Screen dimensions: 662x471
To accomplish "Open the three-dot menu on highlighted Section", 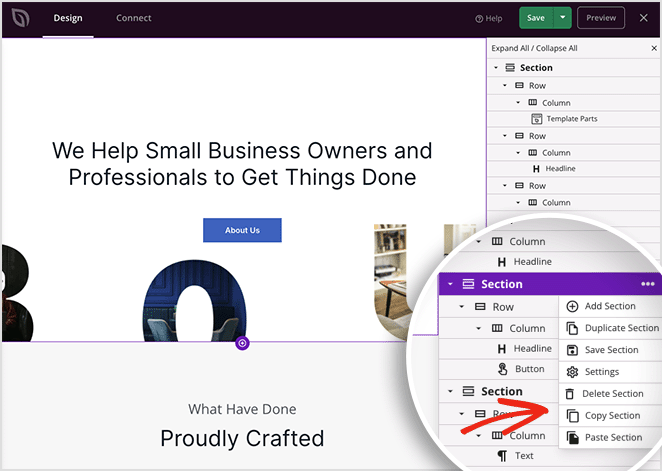I will (x=648, y=284).
